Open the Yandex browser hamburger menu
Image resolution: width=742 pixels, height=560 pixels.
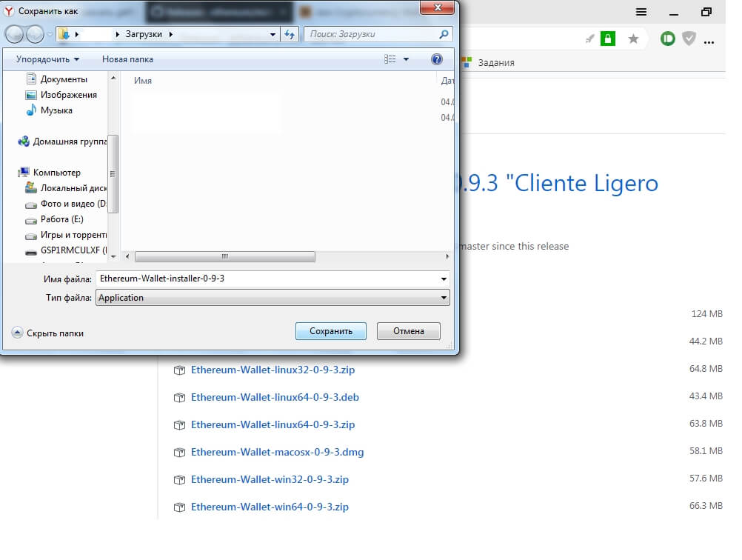point(641,12)
